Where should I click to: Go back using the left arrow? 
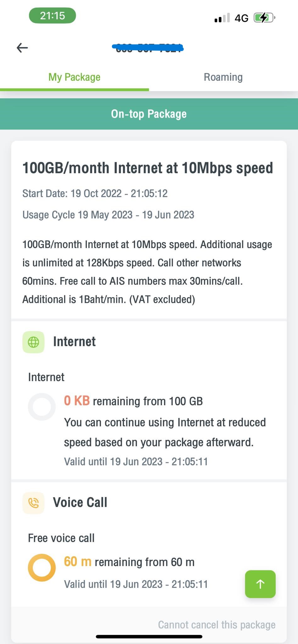coord(22,48)
